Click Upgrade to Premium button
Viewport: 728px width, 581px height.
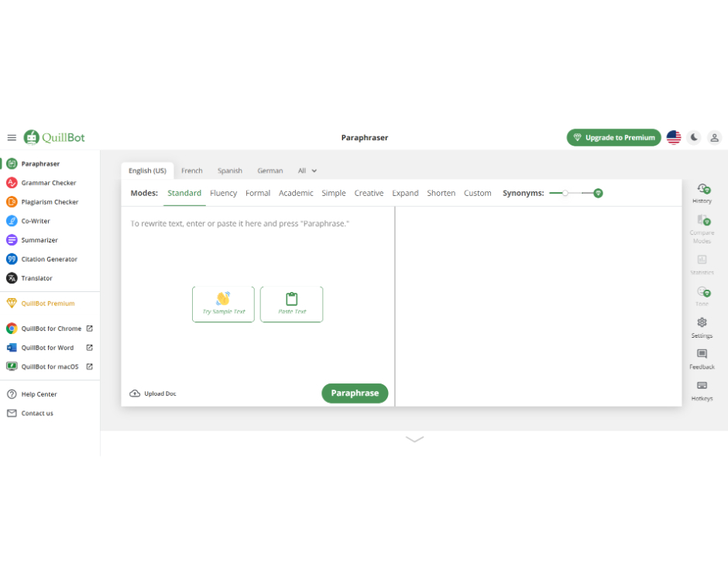[x=614, y=137]
